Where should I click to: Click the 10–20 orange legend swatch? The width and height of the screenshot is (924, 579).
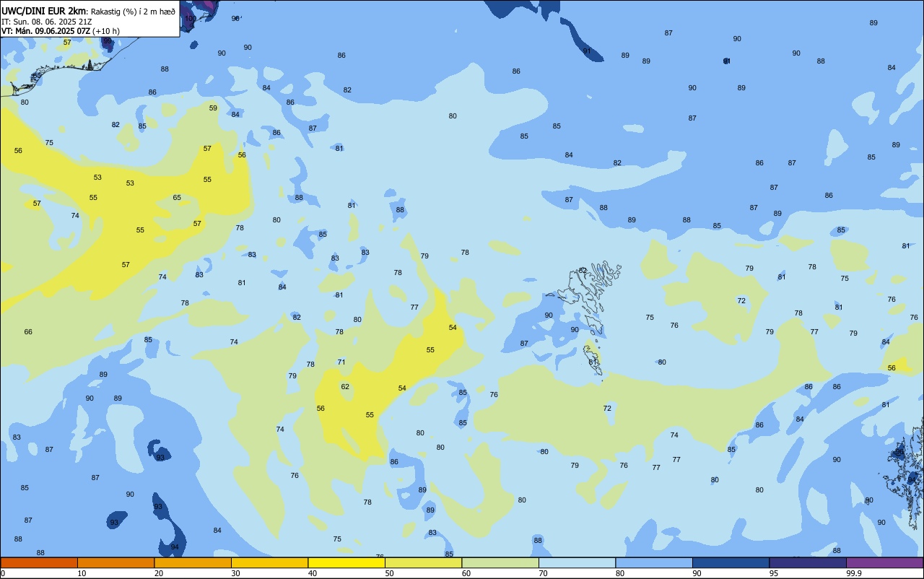115,562
